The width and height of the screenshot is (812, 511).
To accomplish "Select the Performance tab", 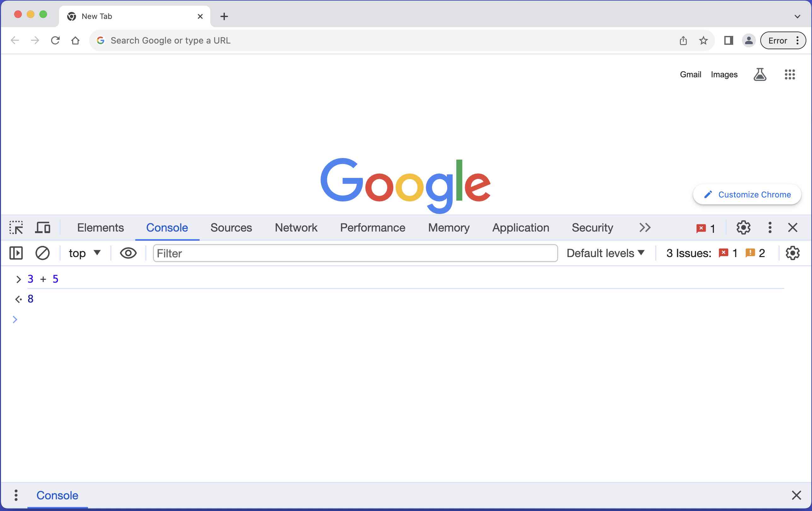I will tap(372, 228).
